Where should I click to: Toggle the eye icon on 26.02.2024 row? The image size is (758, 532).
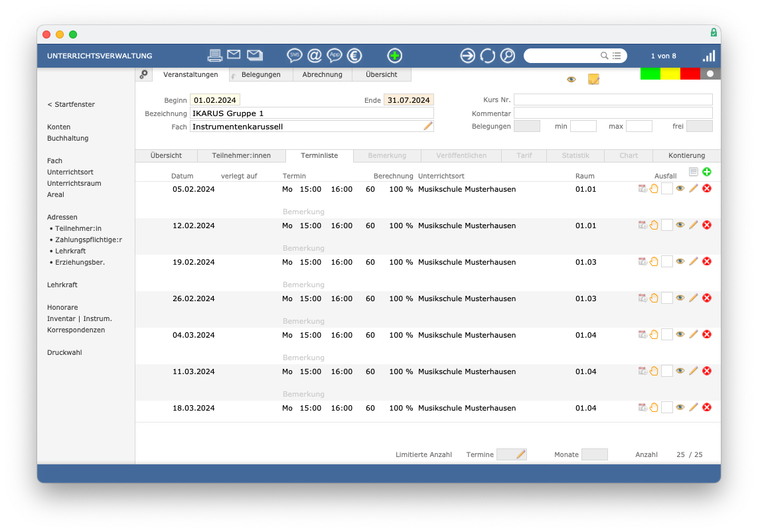click(680, 298)
